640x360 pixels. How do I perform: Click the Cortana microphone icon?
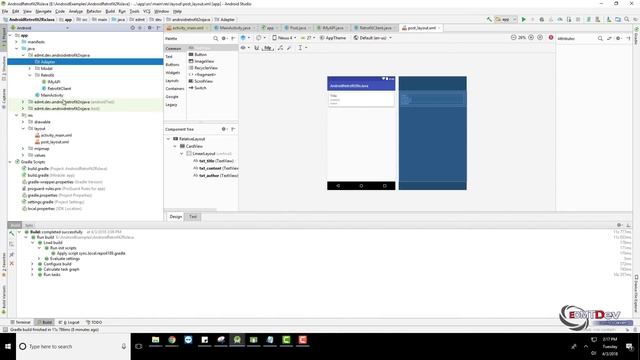click(x=124, y=347)
